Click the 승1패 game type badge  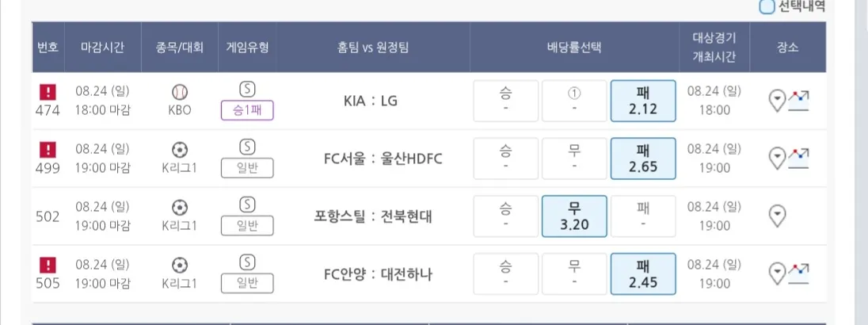point(247,110)
